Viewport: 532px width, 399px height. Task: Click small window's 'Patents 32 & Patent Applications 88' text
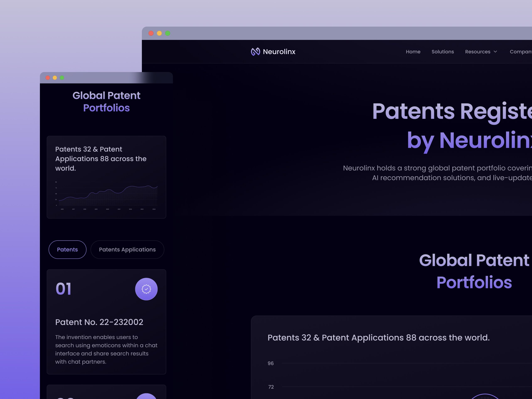[x=101, y=159]
